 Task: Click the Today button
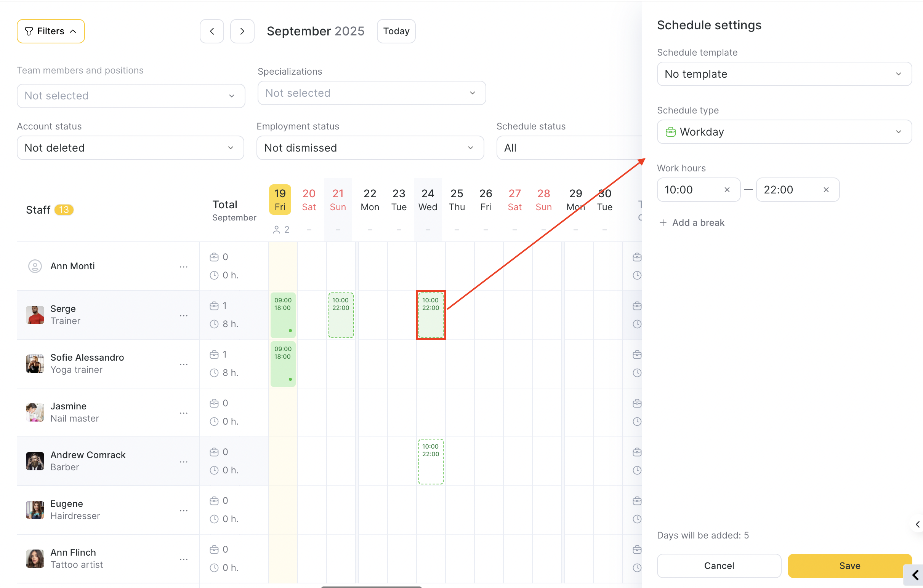396,31
